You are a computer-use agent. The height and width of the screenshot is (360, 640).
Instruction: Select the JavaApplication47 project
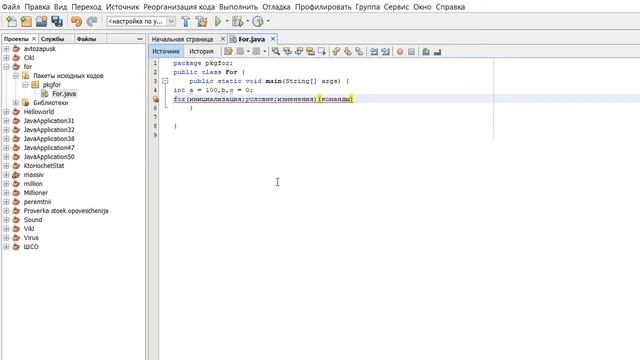pos(49,148)
